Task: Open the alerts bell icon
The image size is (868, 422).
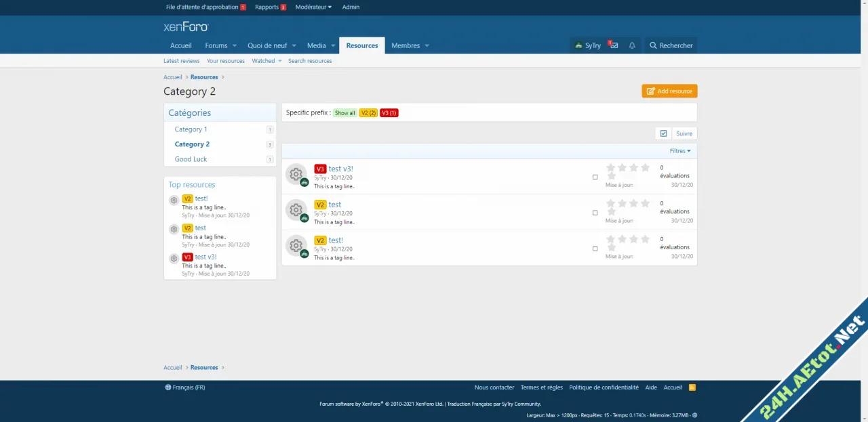Action: pos(632,45)
